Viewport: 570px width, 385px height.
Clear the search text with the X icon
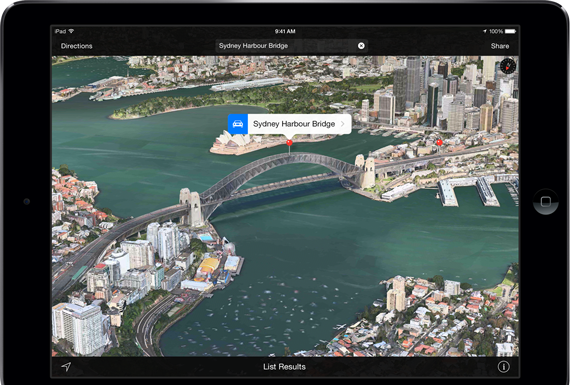click(x=361, y=46)
